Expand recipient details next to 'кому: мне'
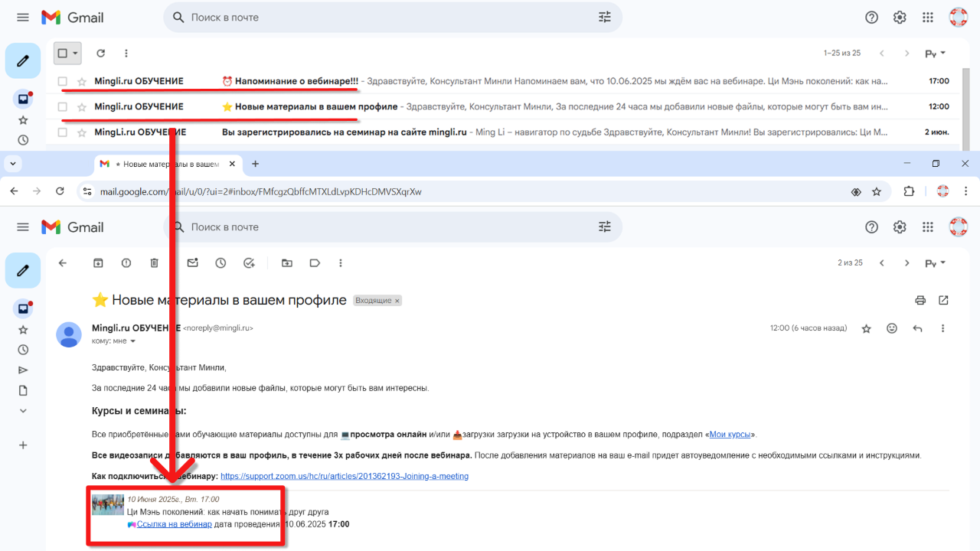 (x=132, y=341)
